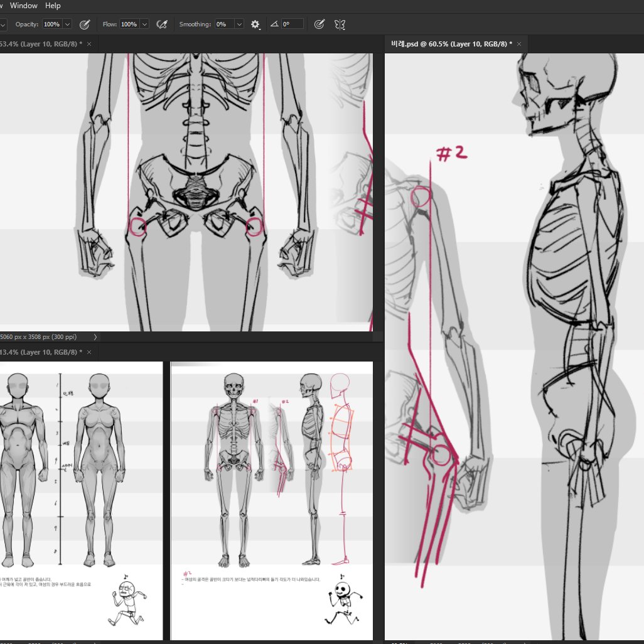
Task: Click the Smoothing label
Action: point(195,24)
